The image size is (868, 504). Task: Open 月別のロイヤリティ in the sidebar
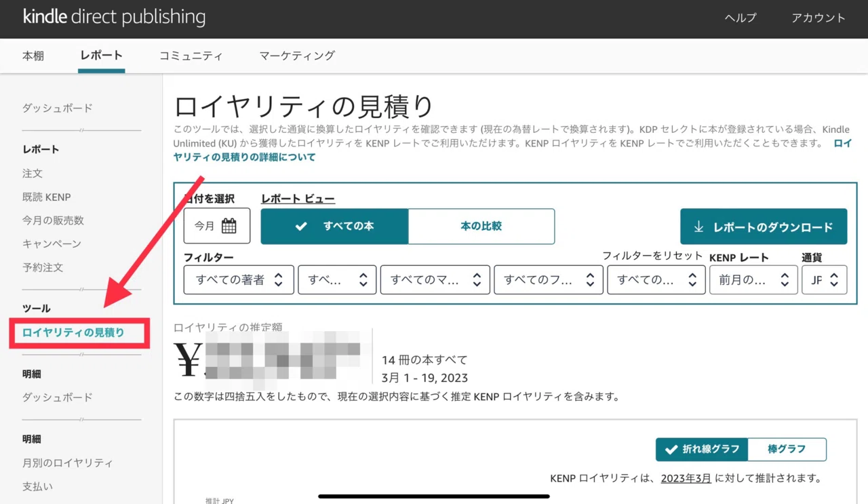pyautogui.click(x=68, y=463)
